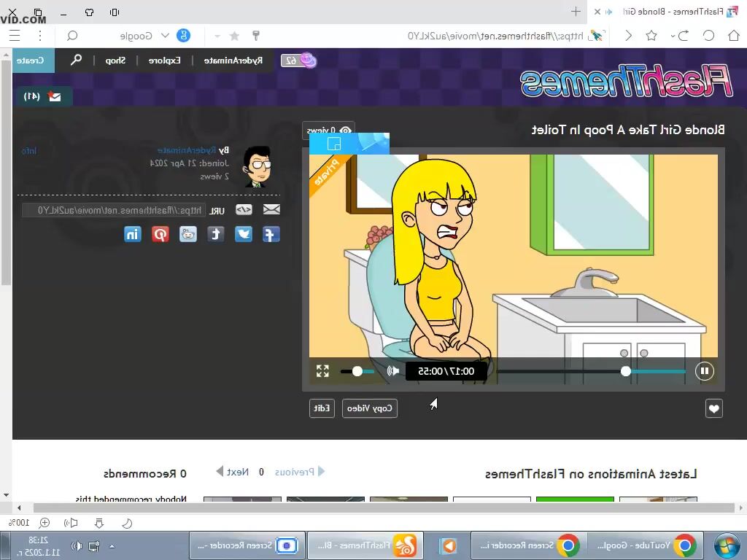
Task: Click the video volume slider knob
Action: pos(357,371)
